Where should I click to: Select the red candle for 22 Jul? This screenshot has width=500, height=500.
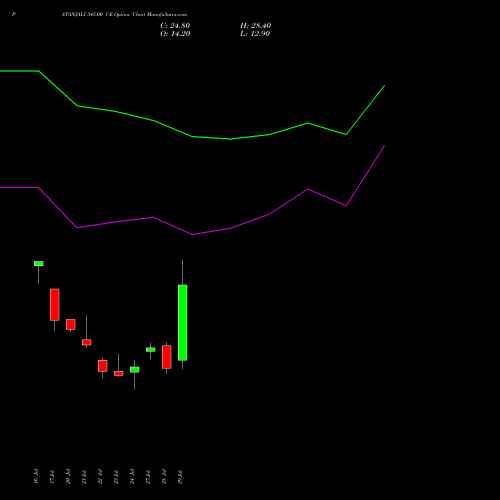(x=103, y=366)
